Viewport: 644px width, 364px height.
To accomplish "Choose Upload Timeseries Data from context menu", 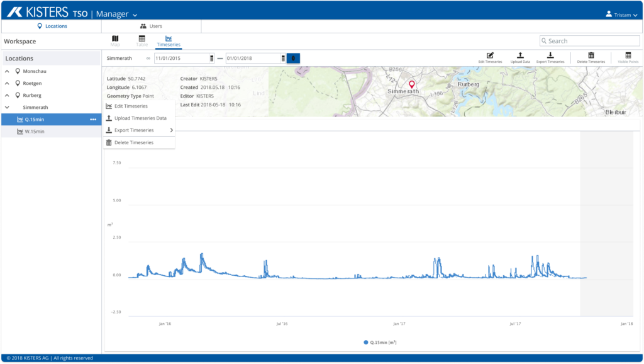I will point(140,118).
